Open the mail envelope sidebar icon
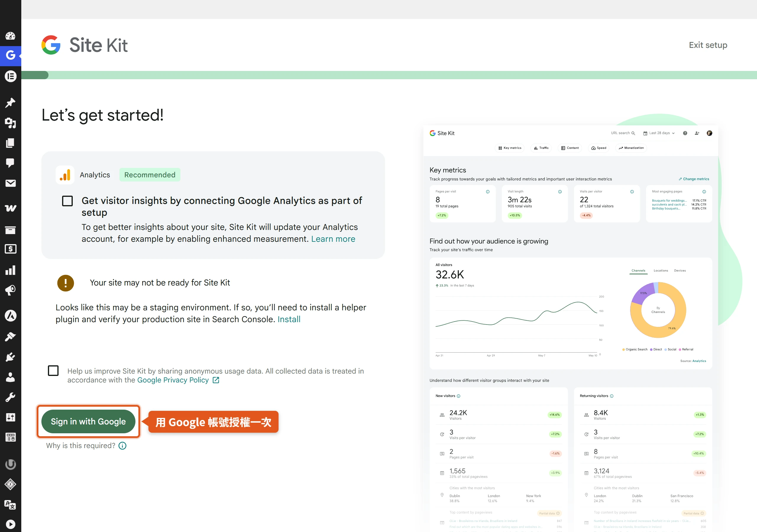The width and height of the screenshot is (757, 532). pos(10,183)
